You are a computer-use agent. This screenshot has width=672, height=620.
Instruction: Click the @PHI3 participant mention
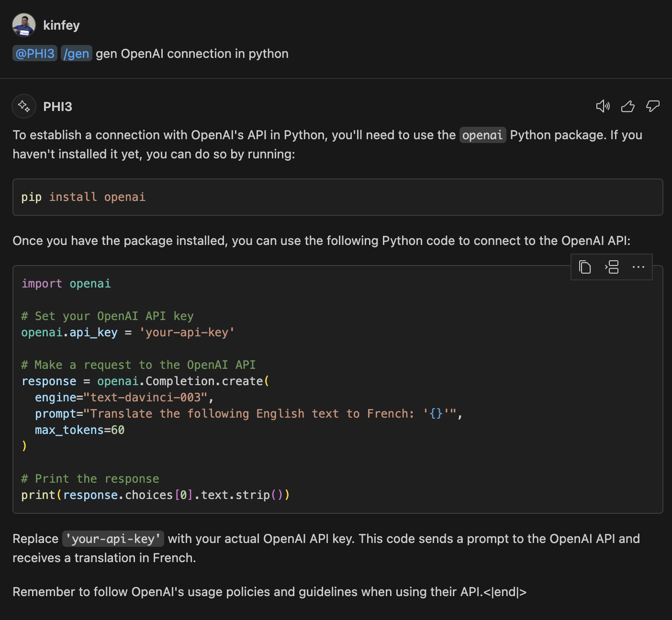(35, 54)
